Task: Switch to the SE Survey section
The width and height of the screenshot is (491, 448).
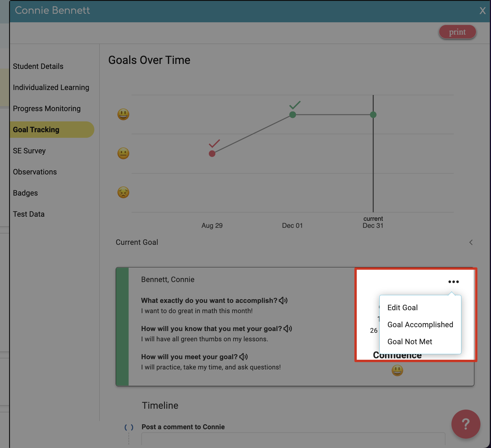Action: pos(29,150)
